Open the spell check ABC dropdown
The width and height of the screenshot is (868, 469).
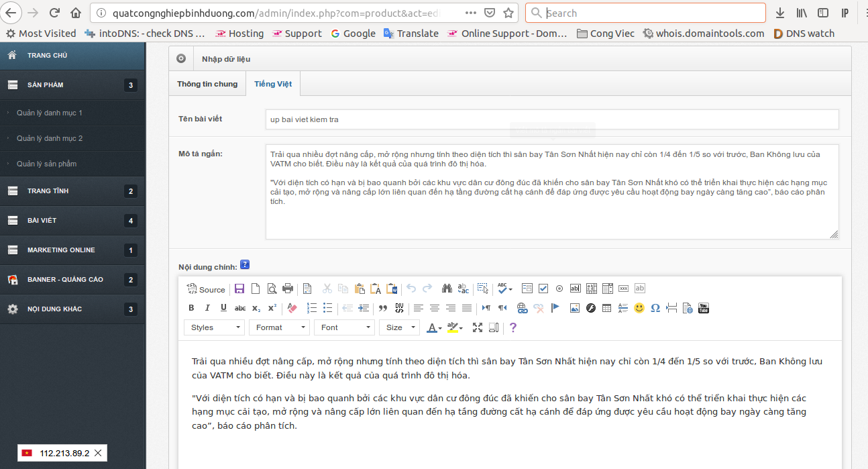tap(504, 289)
